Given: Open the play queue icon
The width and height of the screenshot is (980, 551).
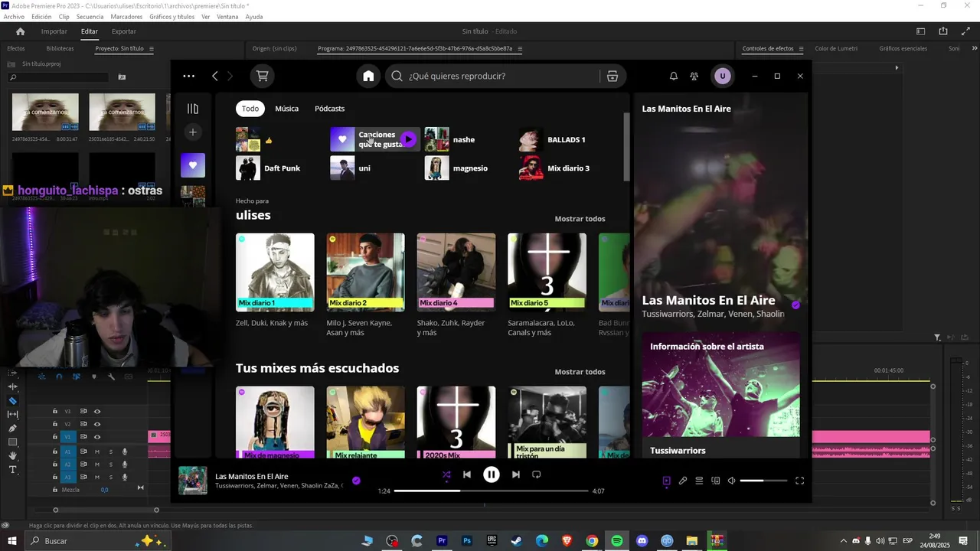Looking at the screenshot, I should click(699, 481).
